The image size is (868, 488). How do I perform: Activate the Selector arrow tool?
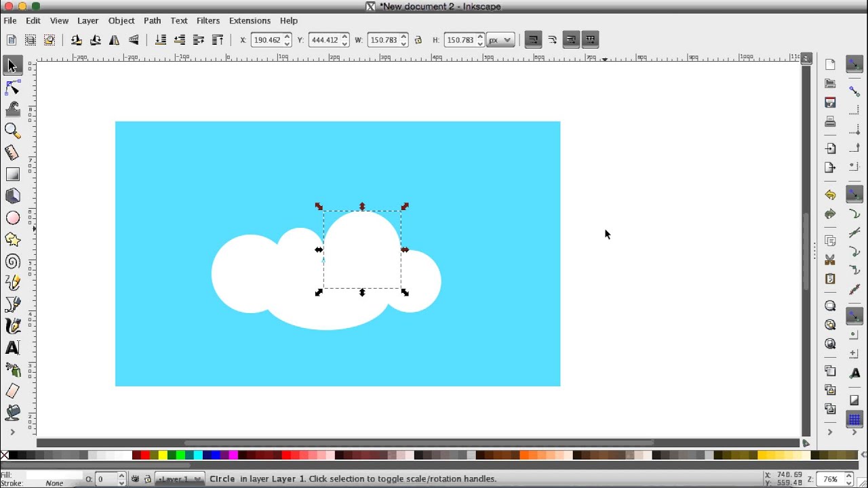12,65
